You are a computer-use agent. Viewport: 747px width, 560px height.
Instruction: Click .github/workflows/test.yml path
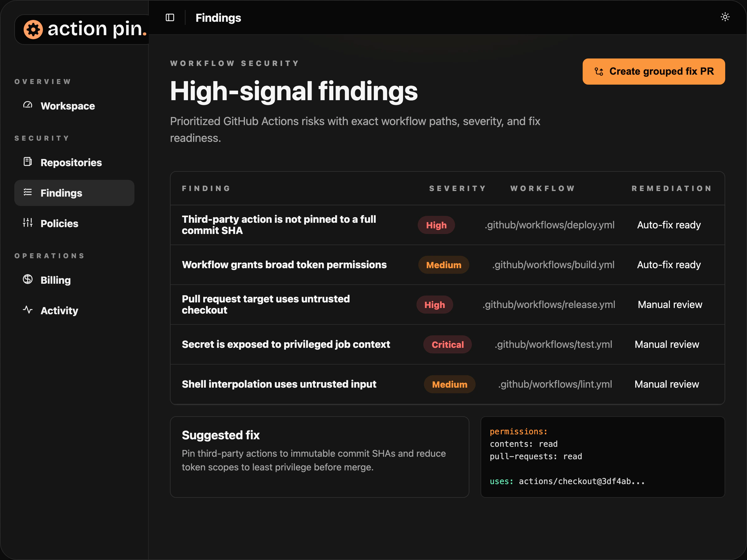click(x=553, y=345)
